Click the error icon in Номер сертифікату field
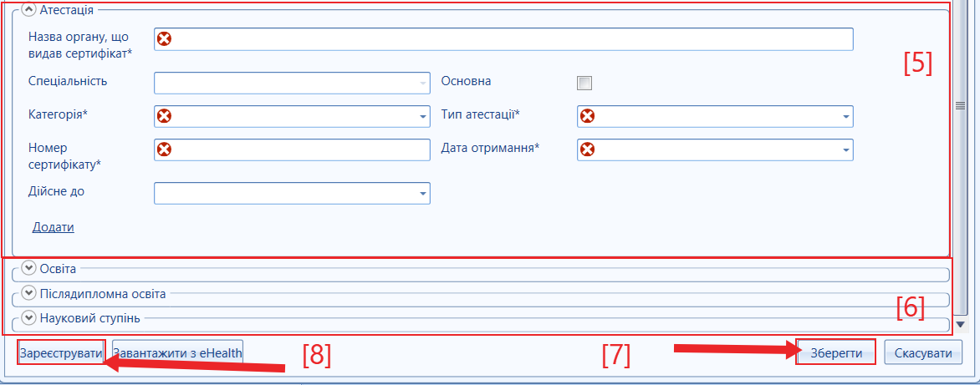The image size is (980, 385). tap(164, 149)
